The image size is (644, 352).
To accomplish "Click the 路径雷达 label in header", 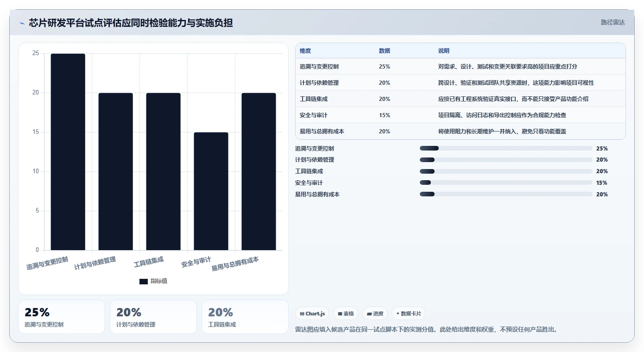I will [x=613, y=22].
